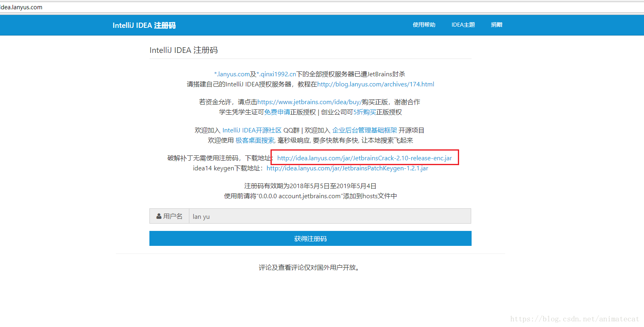Select 捐赠 in the top navigation

pos(496,25)
